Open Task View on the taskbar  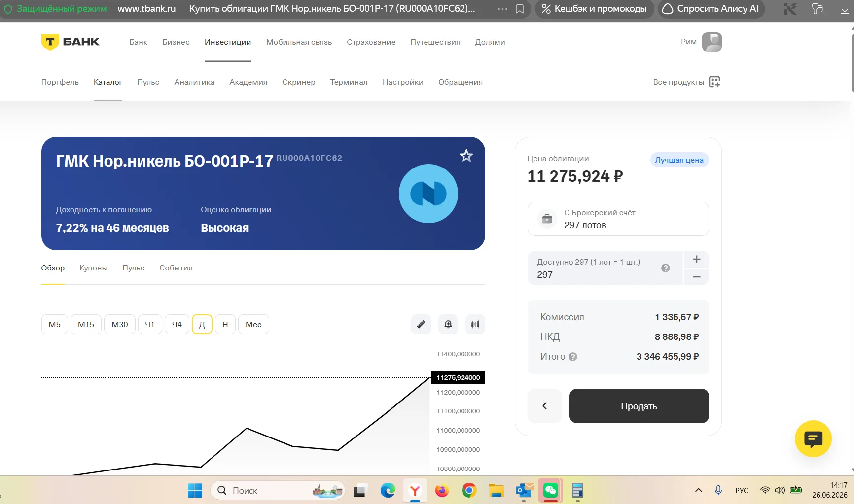click(360, 490)
